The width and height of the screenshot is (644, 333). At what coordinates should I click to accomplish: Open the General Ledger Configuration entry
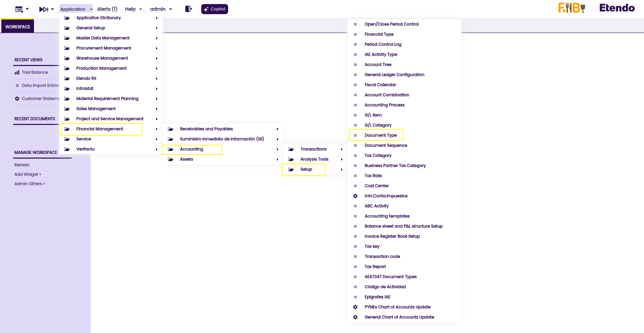394,75
